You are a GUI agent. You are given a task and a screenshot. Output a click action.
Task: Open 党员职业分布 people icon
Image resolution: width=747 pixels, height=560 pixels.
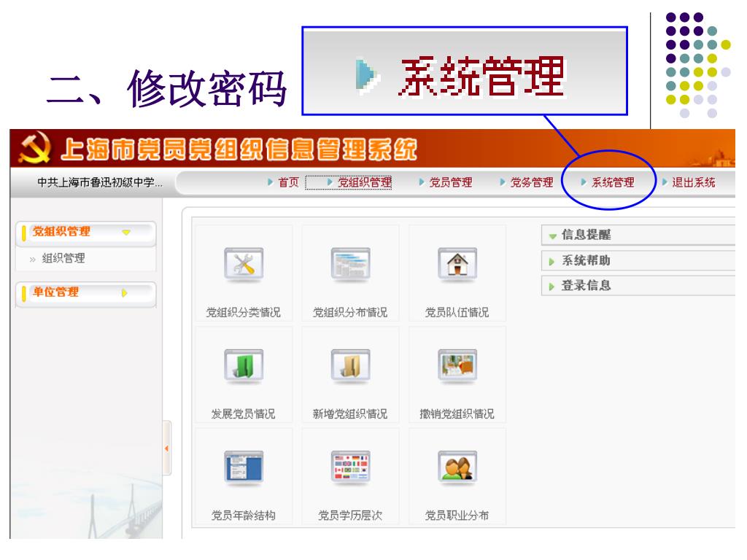457,467
